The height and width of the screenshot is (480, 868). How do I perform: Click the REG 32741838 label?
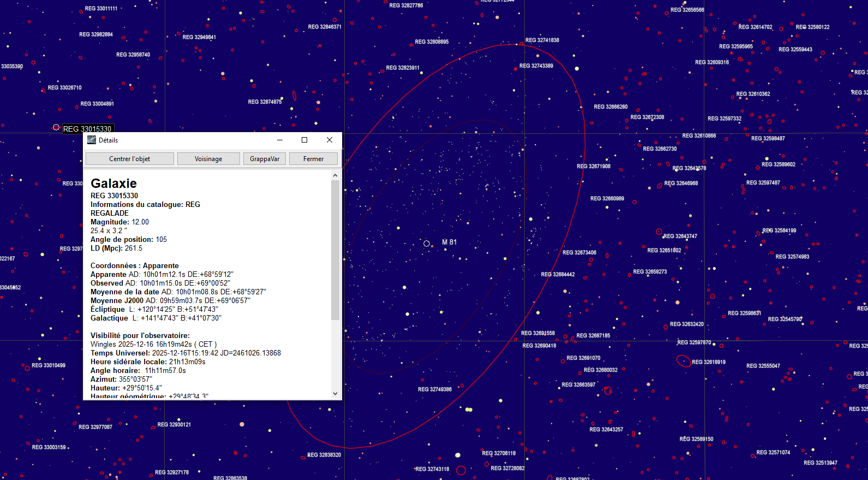coord(542,40)
